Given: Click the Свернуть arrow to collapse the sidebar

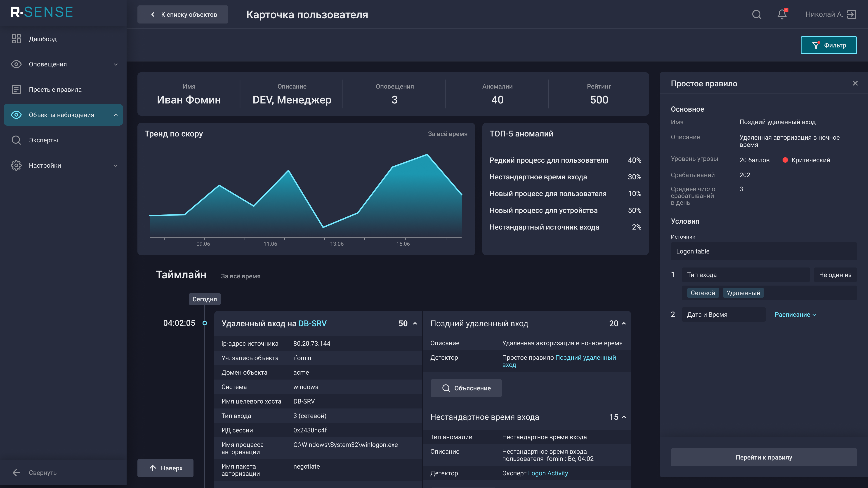Looking at the screenshot, I should click(16, 472).
